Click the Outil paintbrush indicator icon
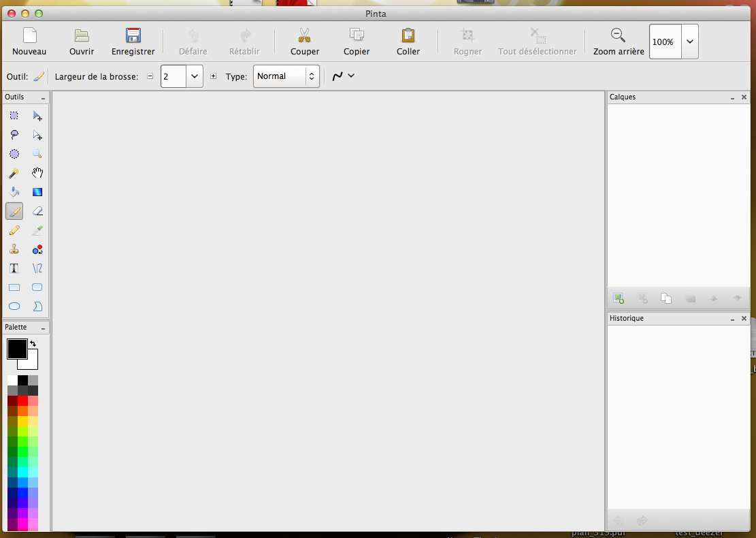 pos(39,76)
